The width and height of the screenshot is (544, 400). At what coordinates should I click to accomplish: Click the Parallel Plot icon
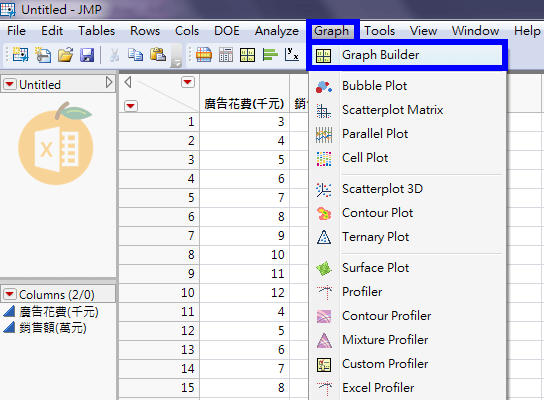324,135
